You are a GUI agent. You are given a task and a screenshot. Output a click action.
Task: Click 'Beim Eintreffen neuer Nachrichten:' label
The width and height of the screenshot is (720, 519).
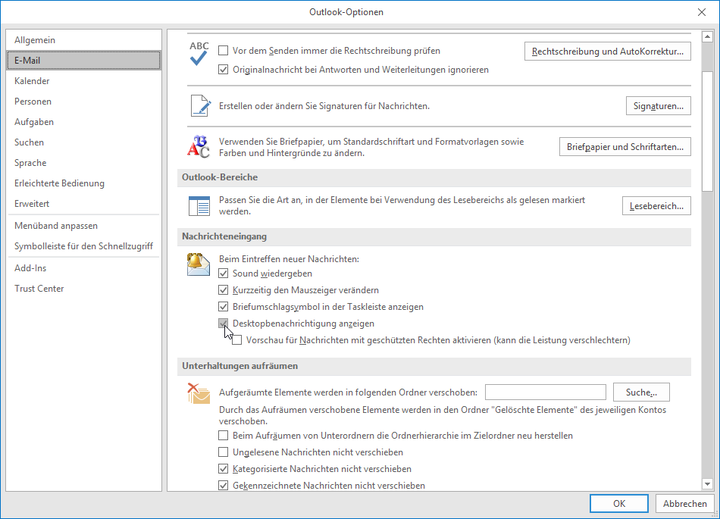pos(289,259)
